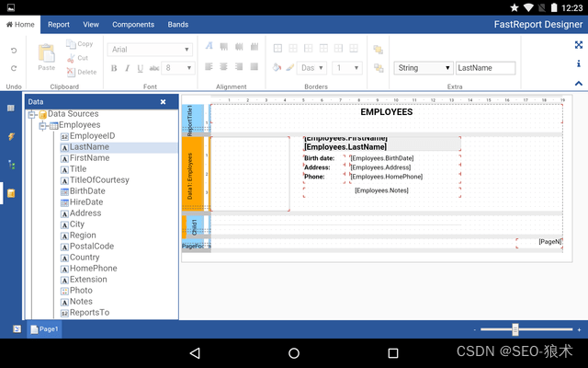
Task: Click the zoom slider handle
Action: [515, 329]
